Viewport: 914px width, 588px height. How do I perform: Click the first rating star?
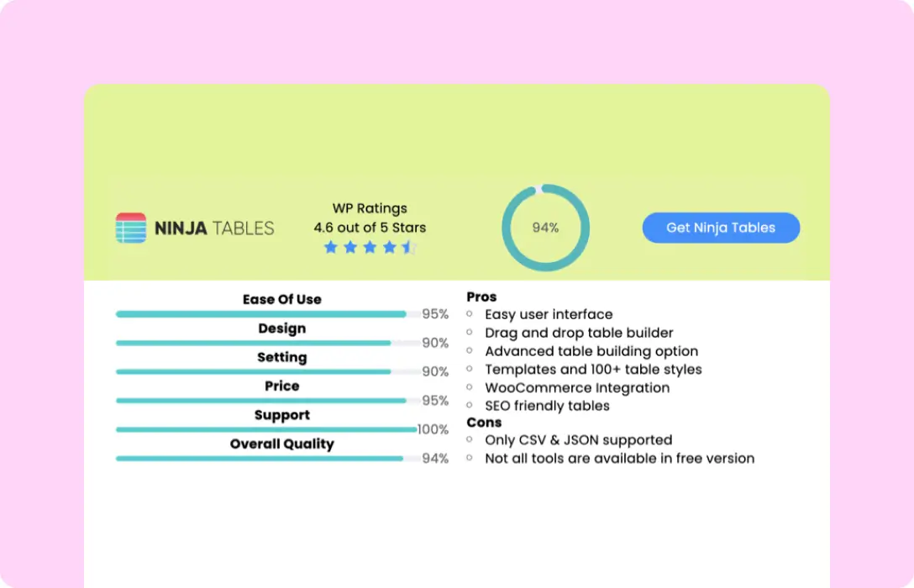[x=331, y=247]
